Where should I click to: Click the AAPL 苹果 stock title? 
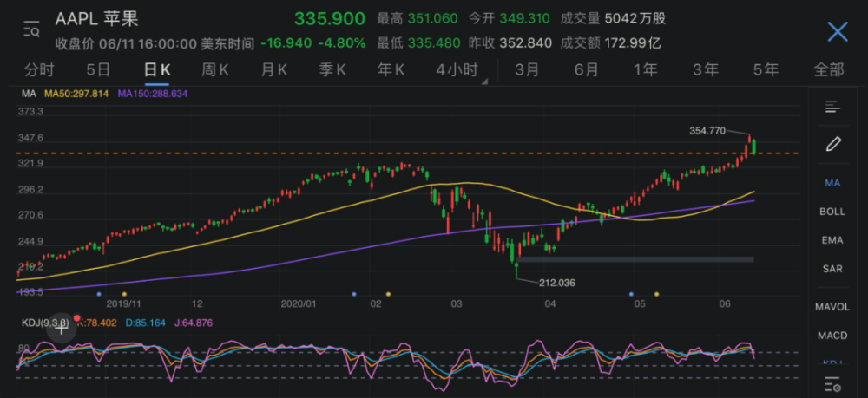[97, 19]
